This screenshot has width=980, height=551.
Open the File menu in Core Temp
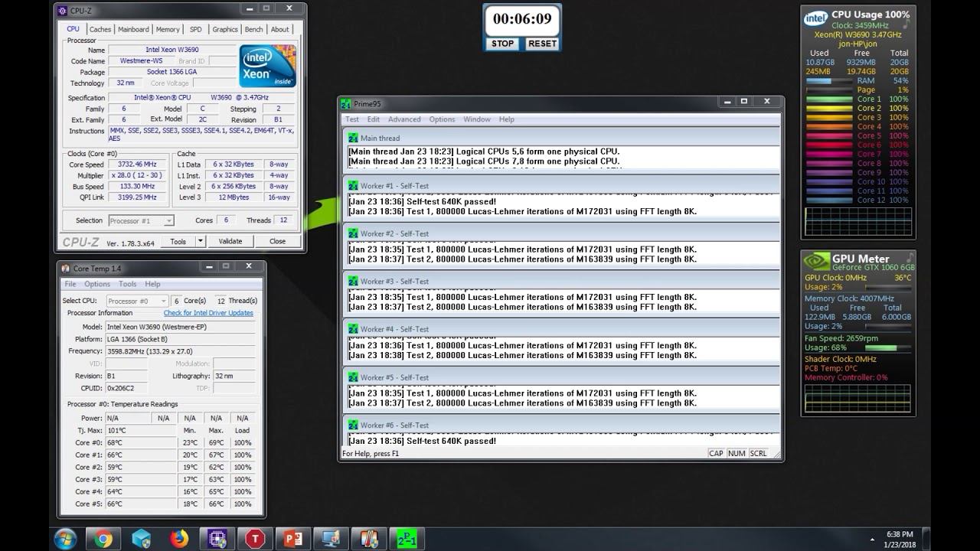70,284
